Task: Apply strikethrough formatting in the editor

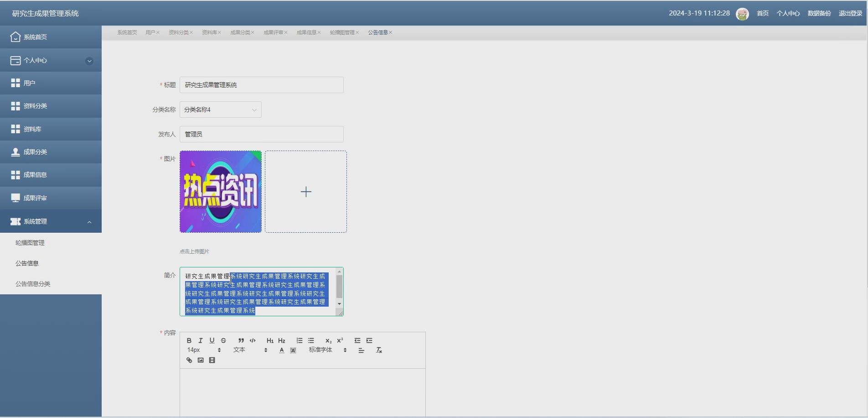Action: click(x=223, y=340)
